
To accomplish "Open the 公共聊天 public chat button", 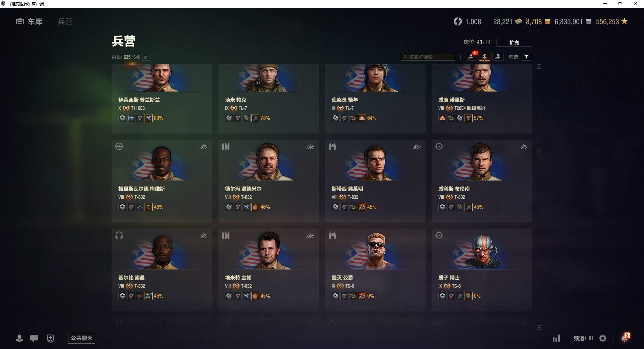I will [x=82, y=338].
